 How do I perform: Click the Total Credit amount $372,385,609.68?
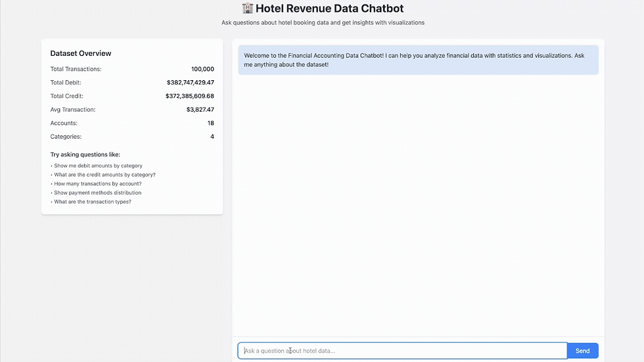point(190,96)
